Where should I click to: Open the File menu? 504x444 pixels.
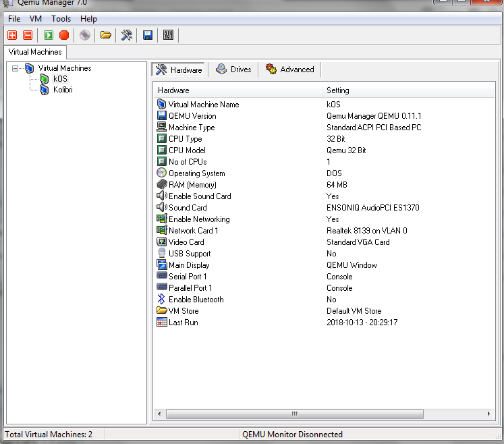pos(14,19)
